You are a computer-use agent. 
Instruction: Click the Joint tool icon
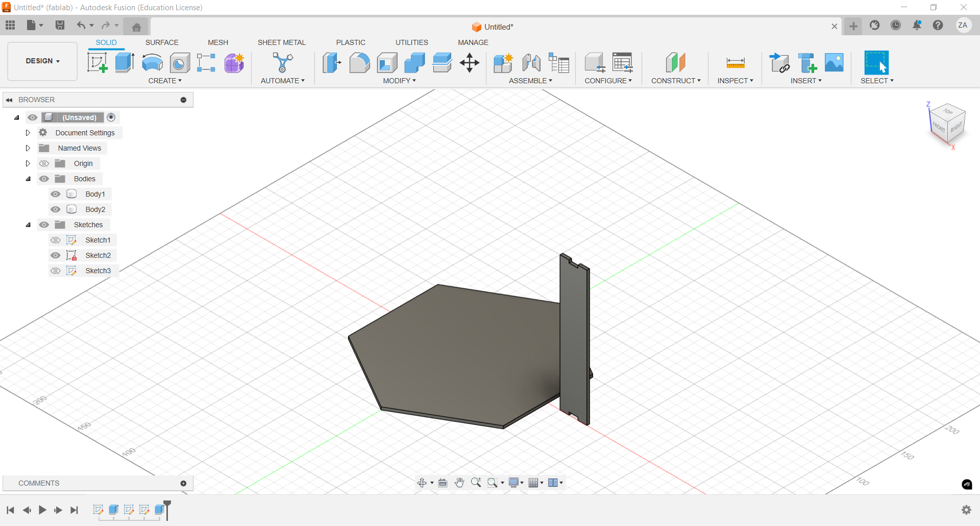click(531, 63)
